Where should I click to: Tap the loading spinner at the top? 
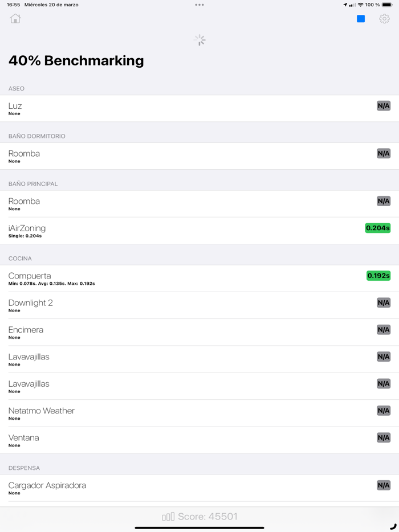click(199, 40)
